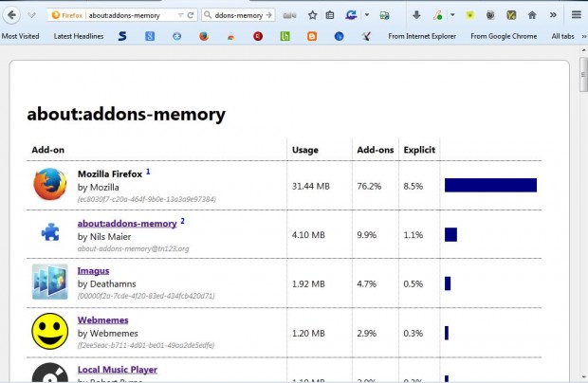Open the blue circle bookmark icon
588x383 pixels.
click(339, 36)
